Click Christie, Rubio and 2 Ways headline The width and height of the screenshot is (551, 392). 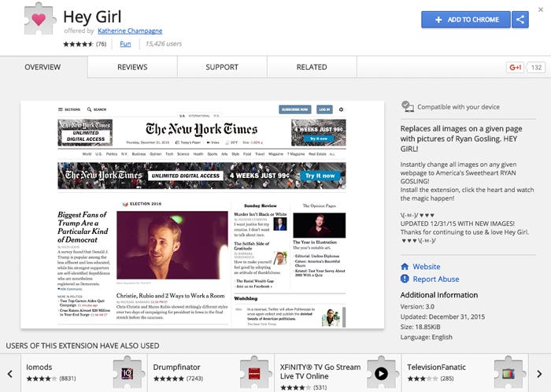point(170,296)
